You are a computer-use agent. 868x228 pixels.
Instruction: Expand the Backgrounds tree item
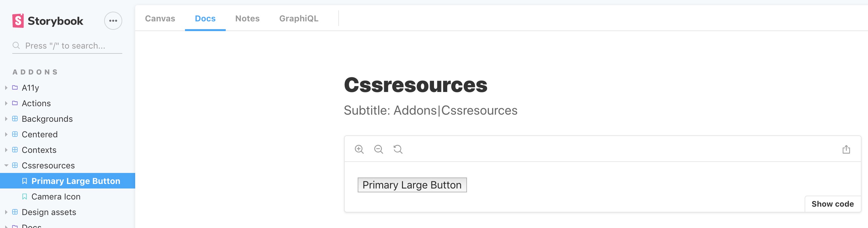pos(6,119)
